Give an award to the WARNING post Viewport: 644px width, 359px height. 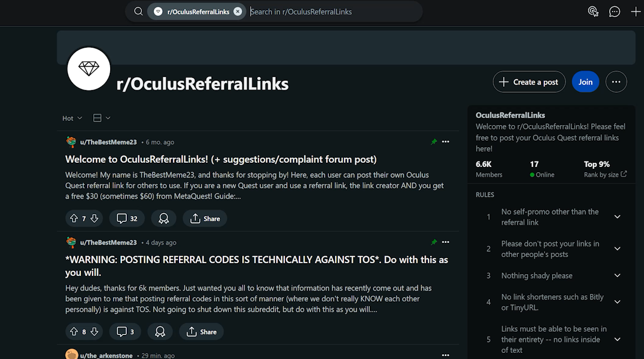160,332
